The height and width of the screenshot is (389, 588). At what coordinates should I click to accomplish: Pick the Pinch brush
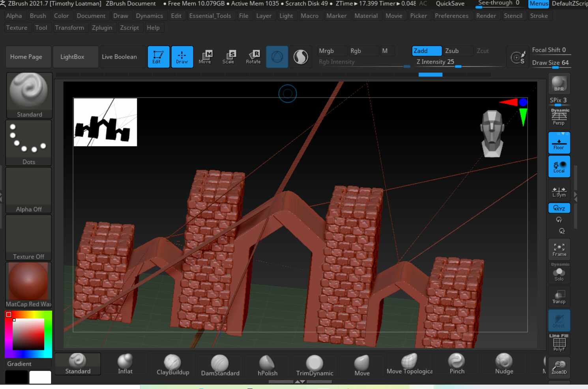pyautogui.click(x=457, y=364)
